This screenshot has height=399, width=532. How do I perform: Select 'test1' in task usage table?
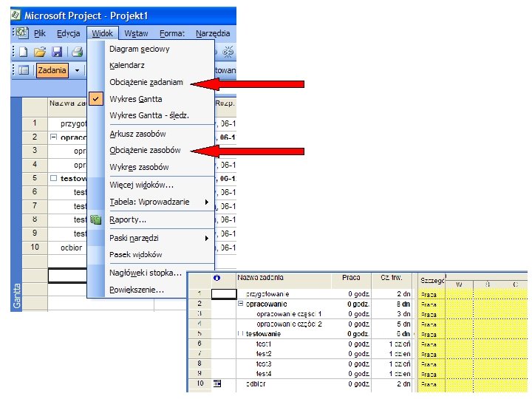coord(264,344)
